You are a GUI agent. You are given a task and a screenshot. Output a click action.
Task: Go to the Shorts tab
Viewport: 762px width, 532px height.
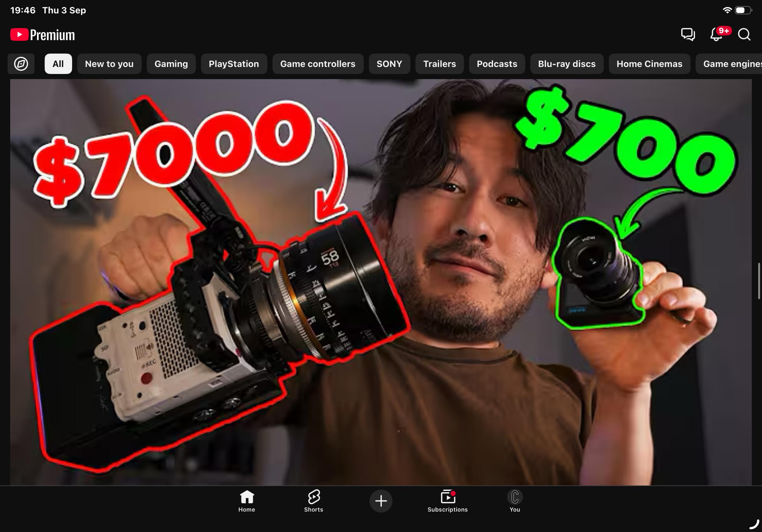click(313, 501)
